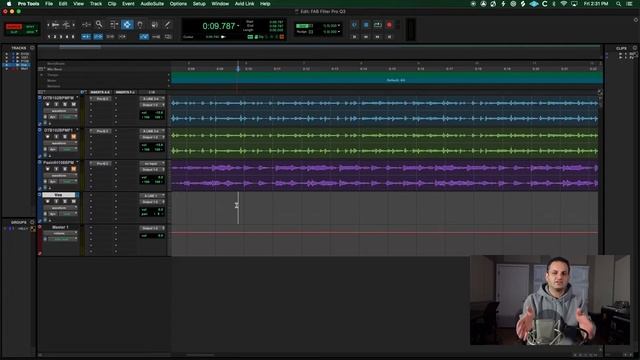The height and width of the screenshot is (360, 640).
Task: Solo the blue audio track
Action: click(x=65, y=104)
